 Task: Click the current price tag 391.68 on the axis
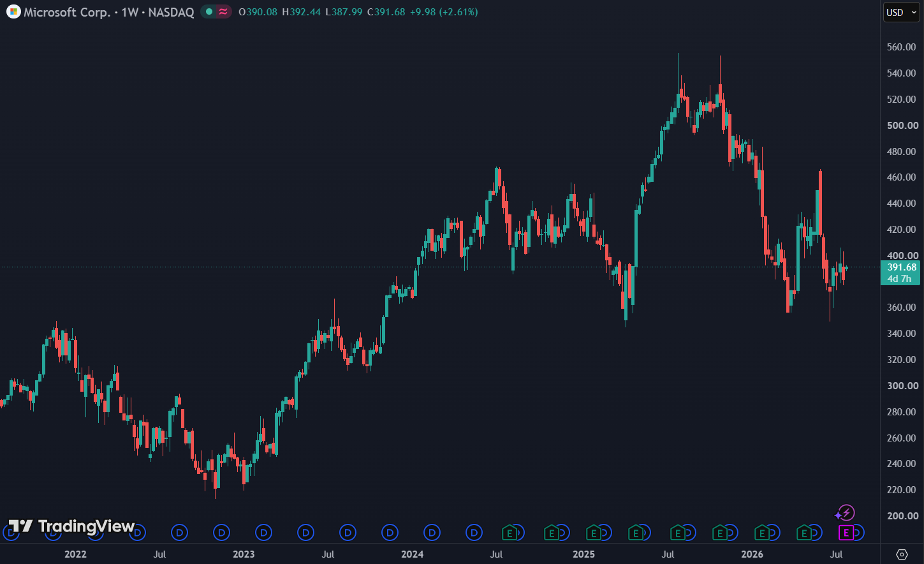[x=902, y=267]
